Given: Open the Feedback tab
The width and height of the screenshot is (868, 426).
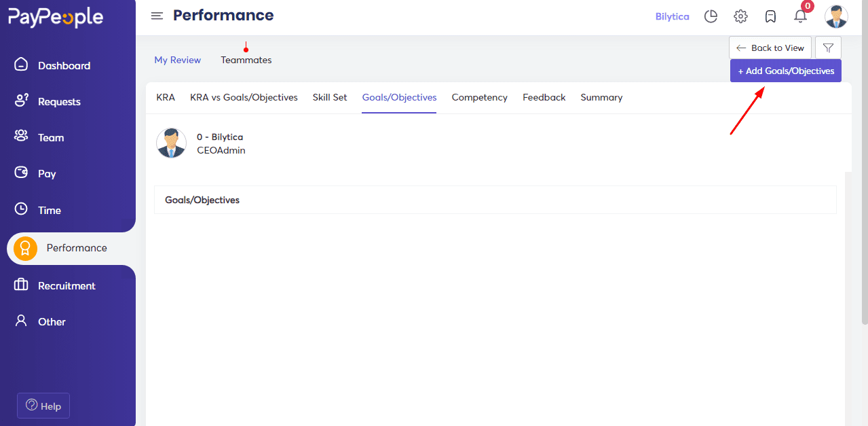Looking at the screenshot, I should (544, 97).
